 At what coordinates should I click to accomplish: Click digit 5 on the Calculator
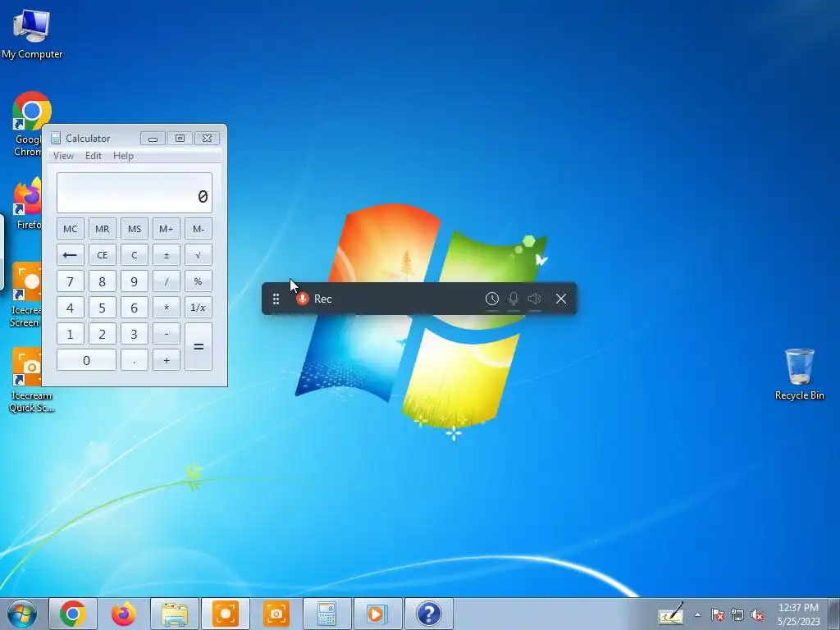point(103,308)
